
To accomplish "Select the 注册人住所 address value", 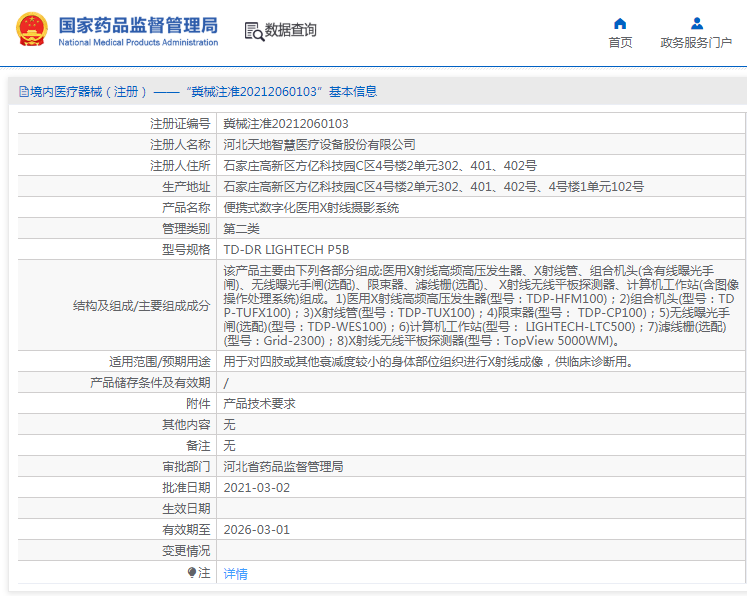I will [380, 166].
